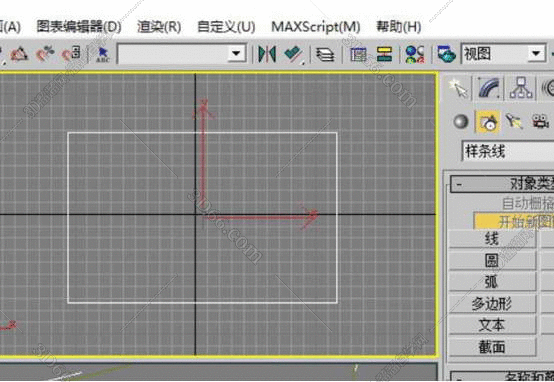Open the Render Setup teapot icon
Screen dimensions: 554x382
tap(446, 54)
